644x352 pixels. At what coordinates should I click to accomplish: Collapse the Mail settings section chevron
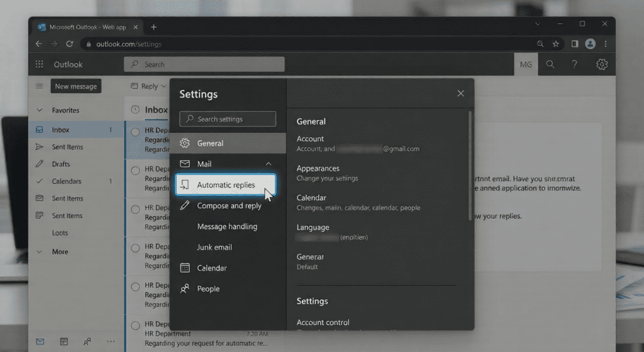click(269, 164)
